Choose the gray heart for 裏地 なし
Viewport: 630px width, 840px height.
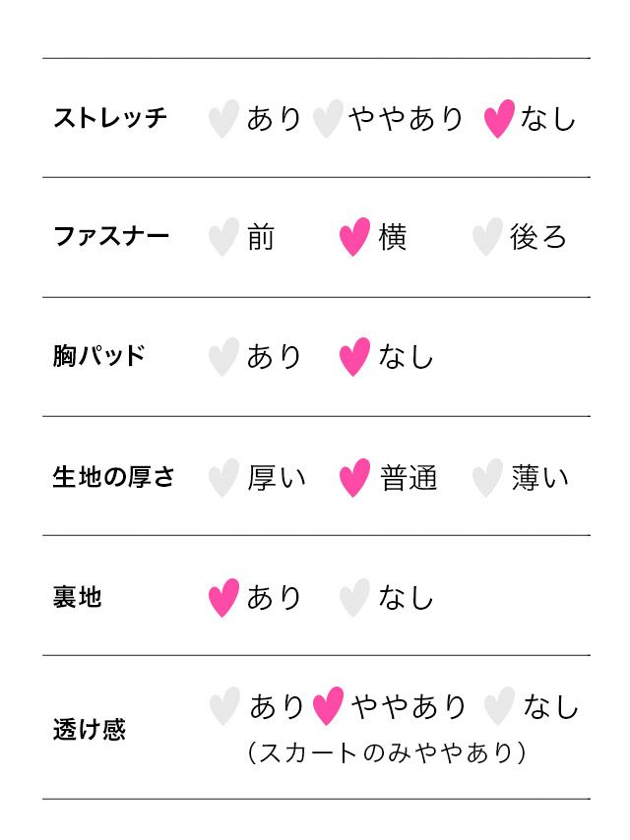click(354, 598)
